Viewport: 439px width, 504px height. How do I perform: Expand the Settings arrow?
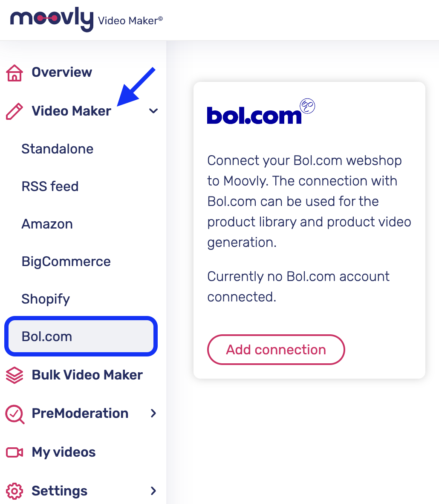click(153, 491)
